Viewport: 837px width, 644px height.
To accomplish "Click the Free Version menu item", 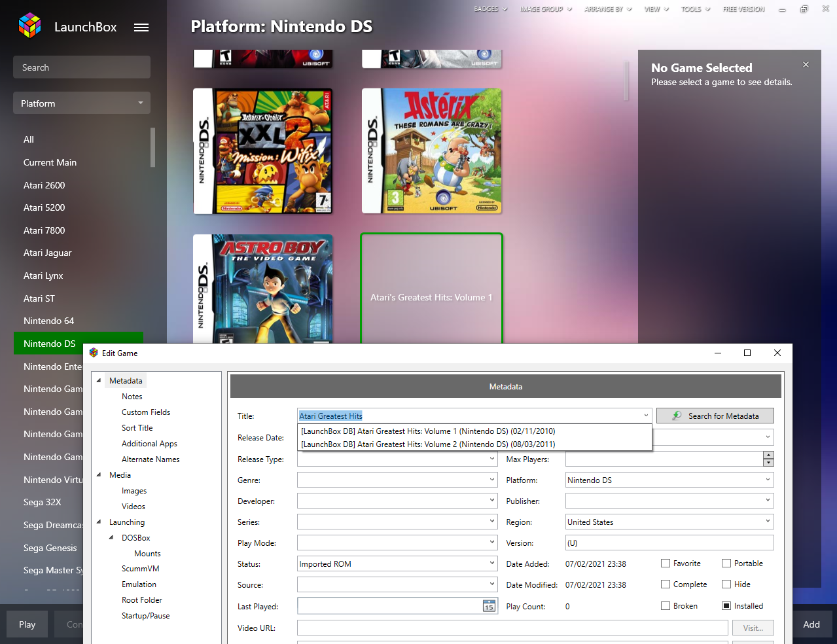I will (x=743, y=9).
